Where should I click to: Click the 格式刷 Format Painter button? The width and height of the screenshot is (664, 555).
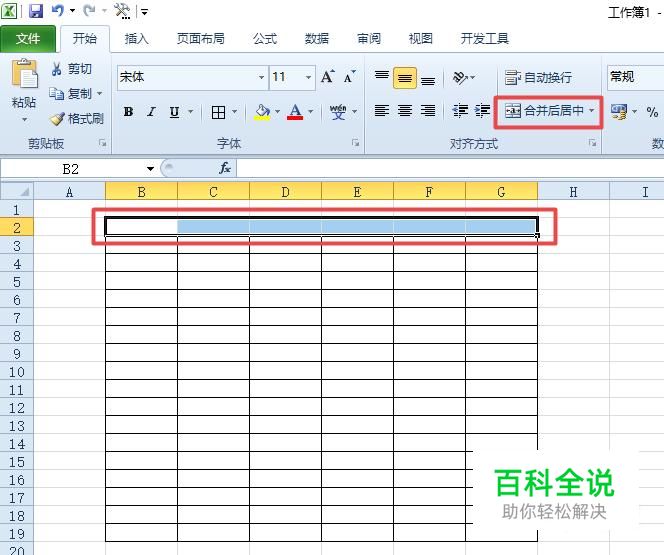77,119
